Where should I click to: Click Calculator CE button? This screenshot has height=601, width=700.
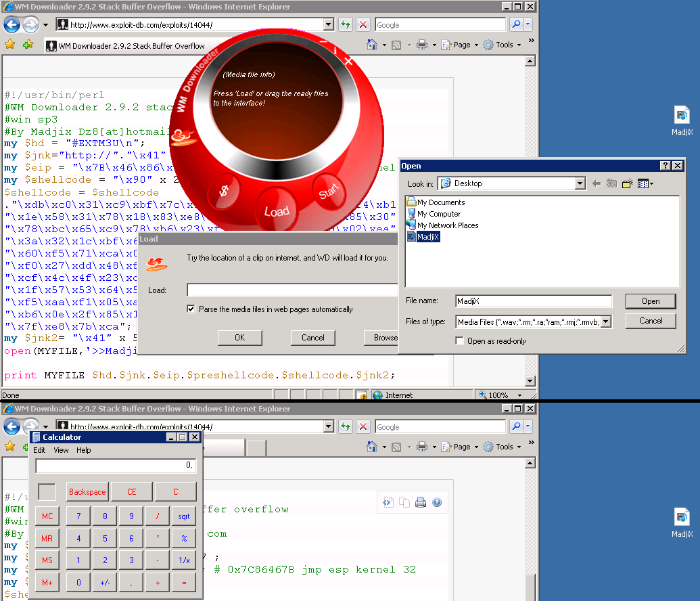(132, 492)
